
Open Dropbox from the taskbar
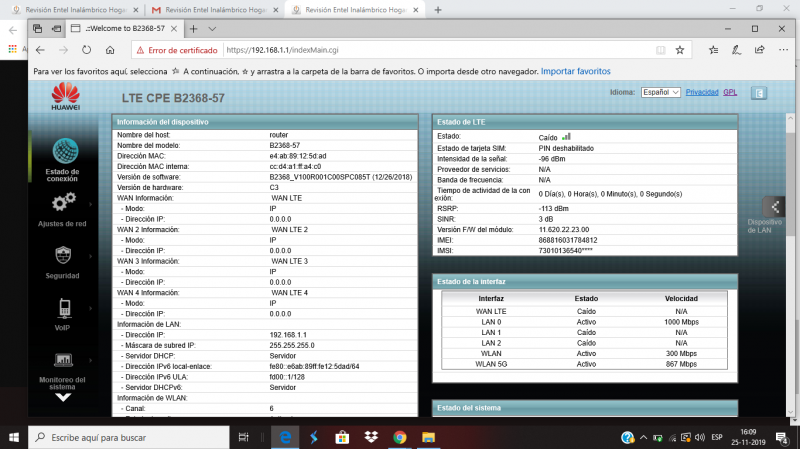(x=369, y=437)
